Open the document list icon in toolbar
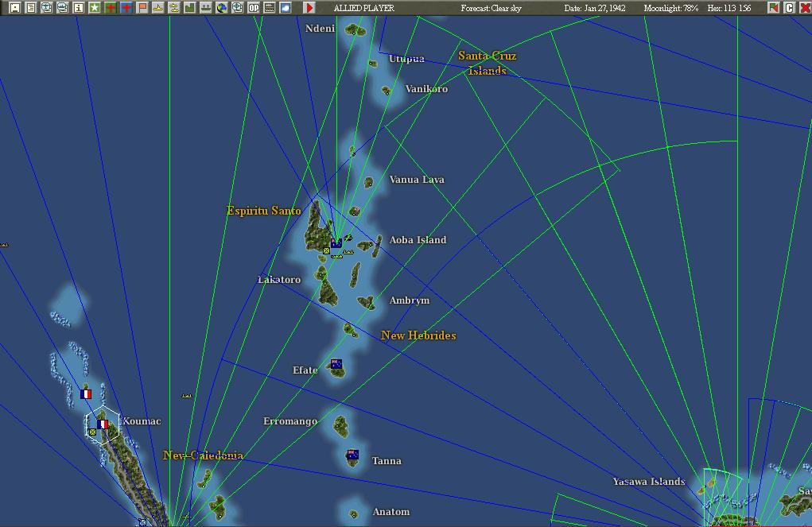The image size is (812, 527). 31,8
